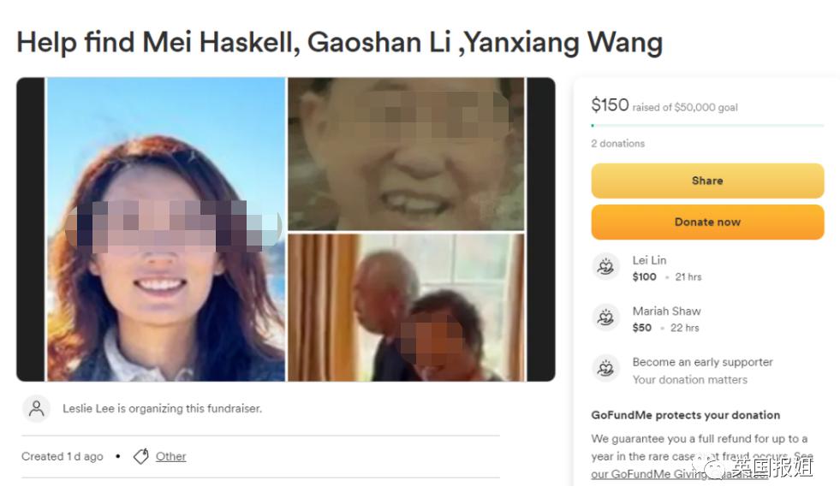Click the donation icon beside Lei Lin
The width and height of the screenshot is (840, 504).
click(x=605, y=266)
